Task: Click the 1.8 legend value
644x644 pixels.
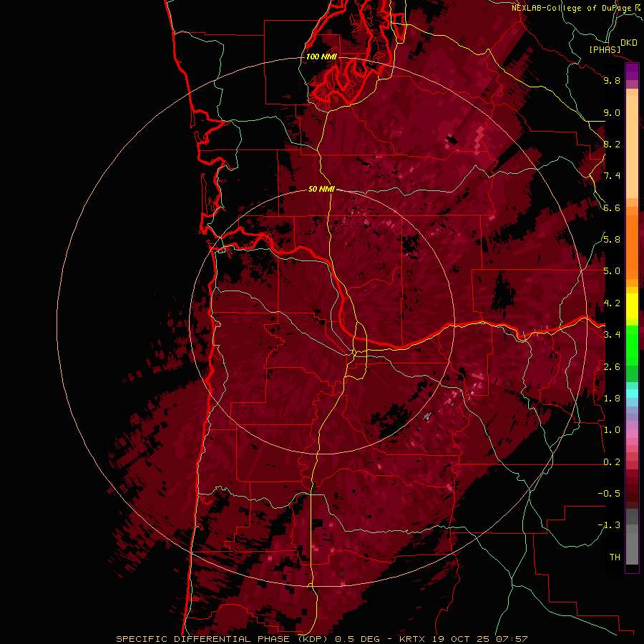Action: pyautogui.click(x=612, y=399)
